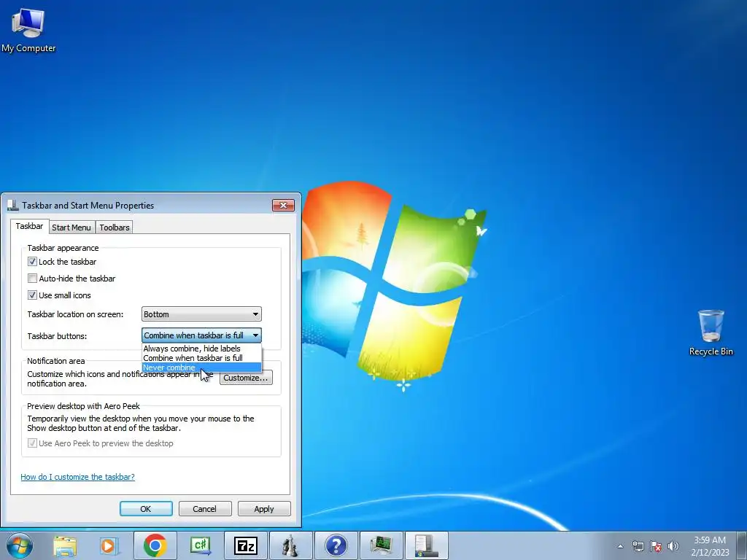Open Action Center flag tray icon
Viewport: 747px width, 560px height.
pos(656,546)
